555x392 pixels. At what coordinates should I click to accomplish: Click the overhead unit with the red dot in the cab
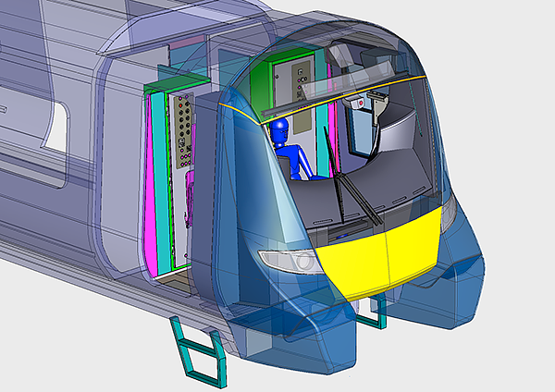tap(355, 104)
